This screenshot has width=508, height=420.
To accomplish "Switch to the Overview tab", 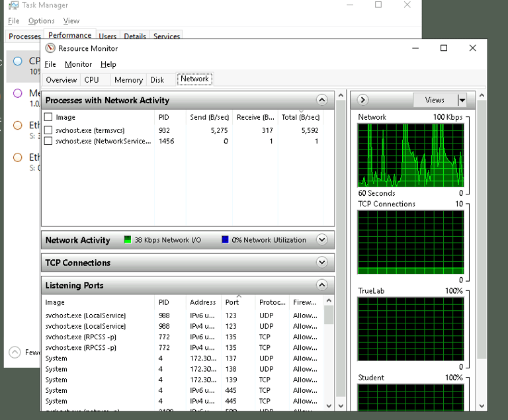I will 62,80.
